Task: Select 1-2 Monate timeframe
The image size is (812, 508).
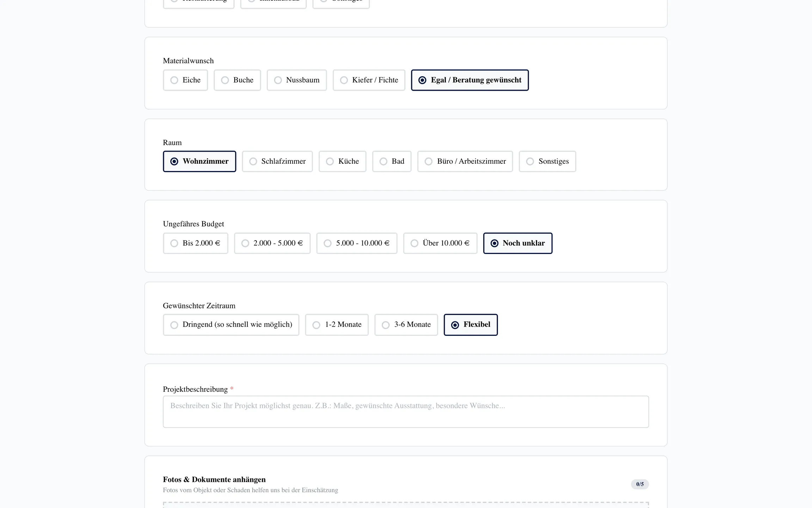Action: click(x=337, y=325)
